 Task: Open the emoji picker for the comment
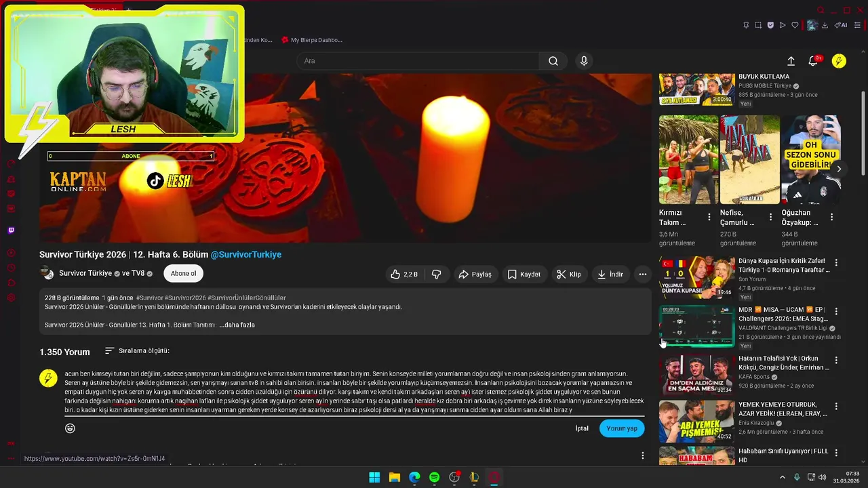pos(70,428)
